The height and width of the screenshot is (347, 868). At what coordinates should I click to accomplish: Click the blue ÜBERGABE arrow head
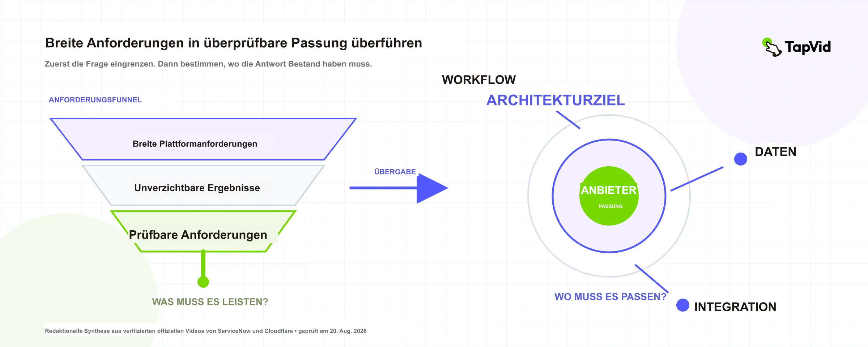click(x=432, y=188)
